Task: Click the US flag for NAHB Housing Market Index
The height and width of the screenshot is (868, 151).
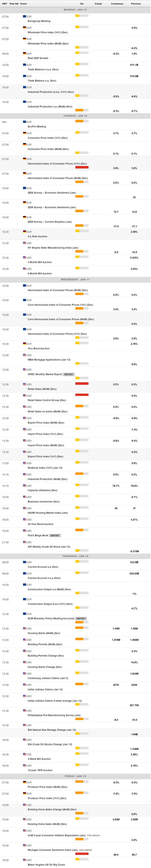Action: (24, 508)
